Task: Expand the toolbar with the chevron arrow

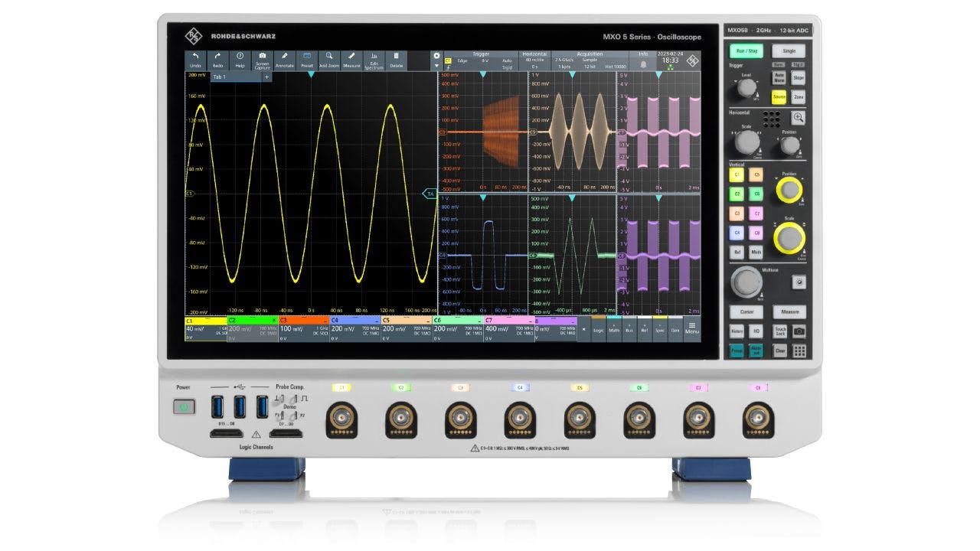Action: point(436,67)
